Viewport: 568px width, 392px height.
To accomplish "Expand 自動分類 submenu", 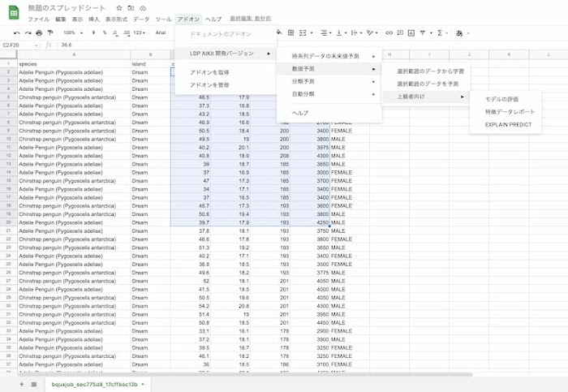I will [x=329, y=94].
